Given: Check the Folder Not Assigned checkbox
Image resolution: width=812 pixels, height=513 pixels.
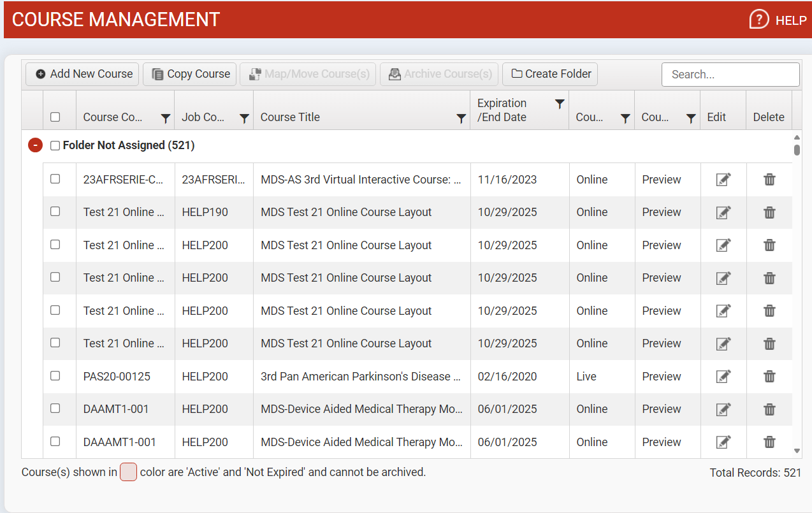Looking at the screenshot, I should pos(55,146).
